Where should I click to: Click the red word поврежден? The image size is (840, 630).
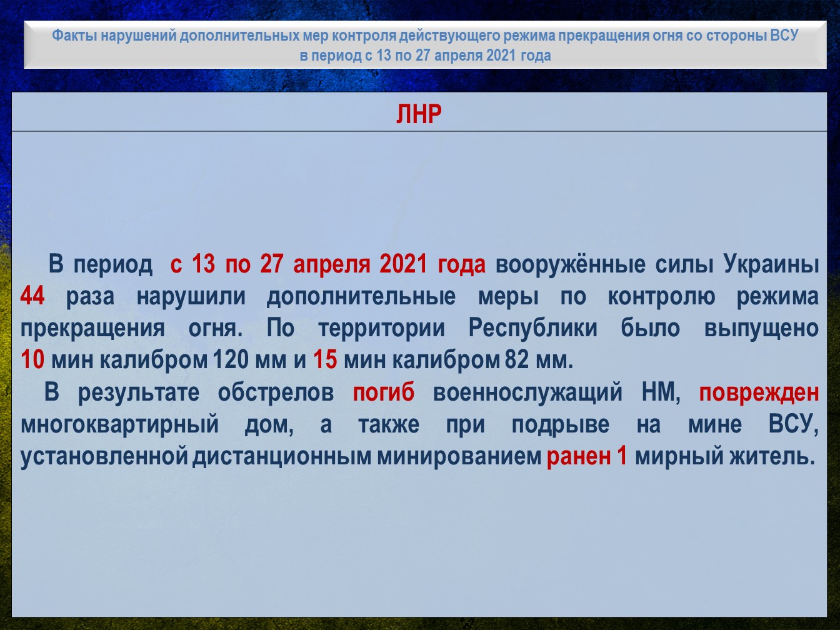pos(758,392)
